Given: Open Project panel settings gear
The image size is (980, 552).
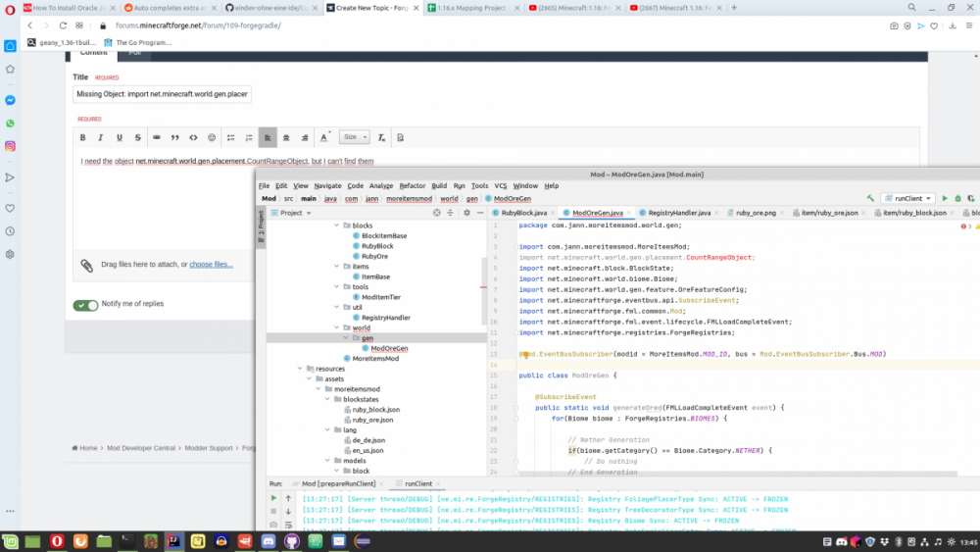Looking at the screenshot, I should tap(466, 213).
